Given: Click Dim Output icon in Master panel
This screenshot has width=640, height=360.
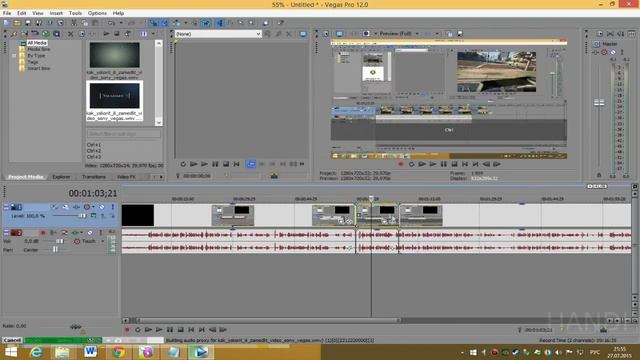Looking at the screenshot, I should (621, 34).
